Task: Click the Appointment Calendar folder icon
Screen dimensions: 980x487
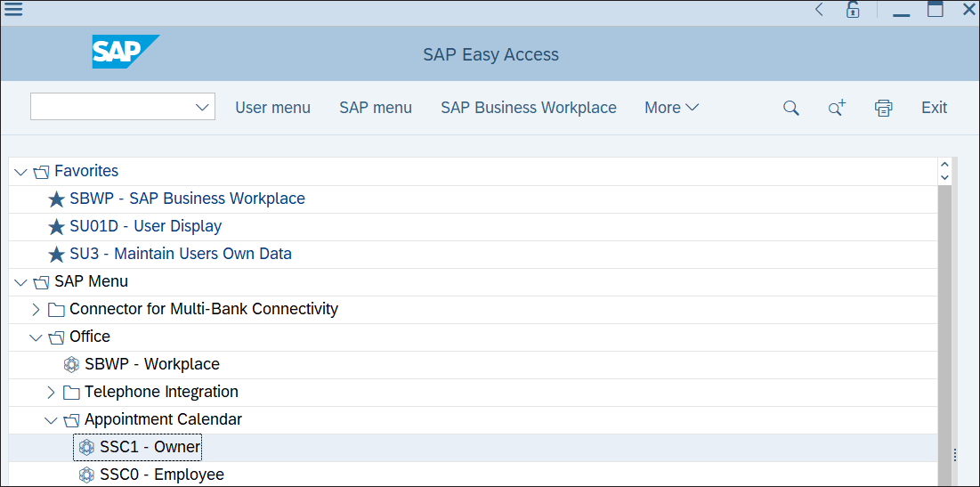Action: [72, 419]
